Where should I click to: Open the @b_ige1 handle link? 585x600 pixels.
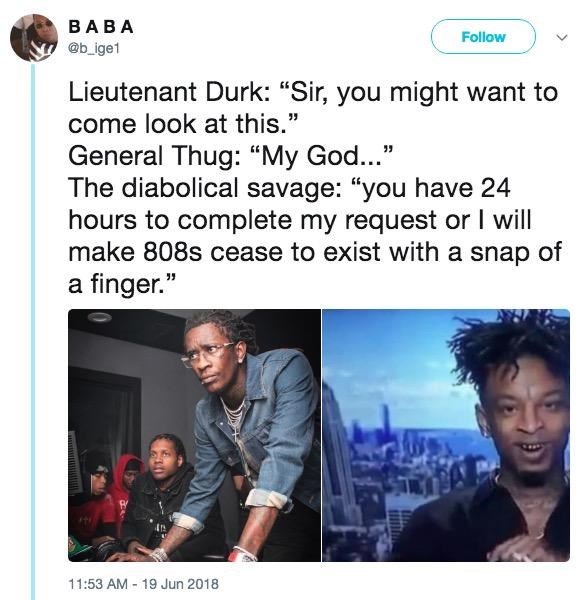(94, 49)
